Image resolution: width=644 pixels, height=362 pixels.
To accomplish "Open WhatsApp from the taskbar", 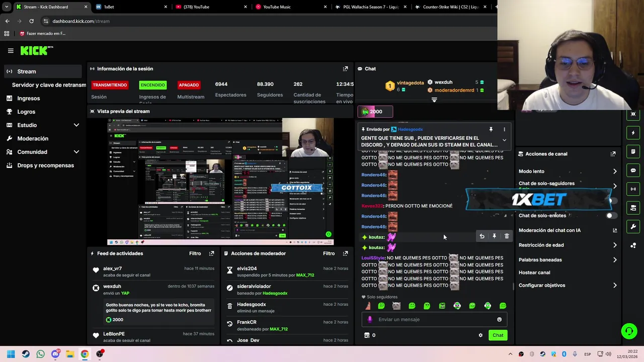I will point(40,354).
